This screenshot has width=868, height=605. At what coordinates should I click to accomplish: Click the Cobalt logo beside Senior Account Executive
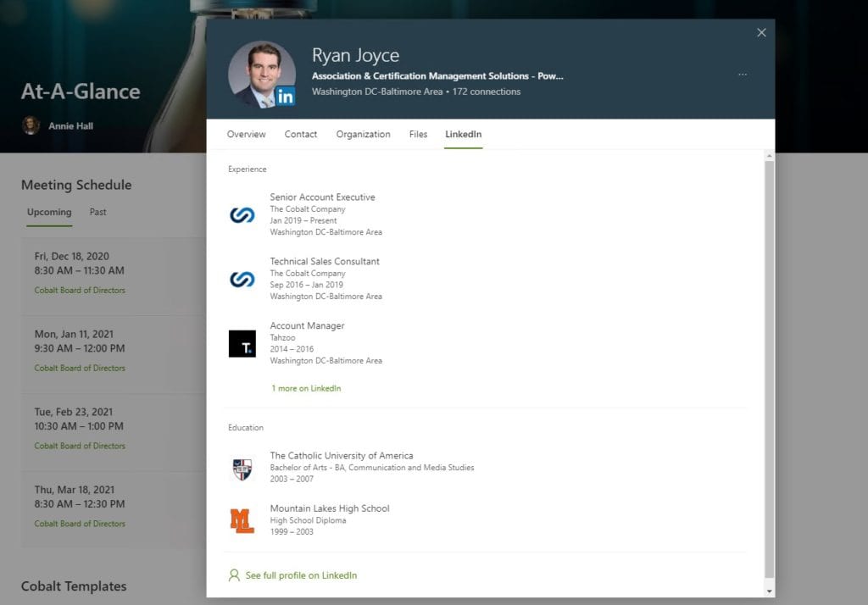[x=242, y=214]
